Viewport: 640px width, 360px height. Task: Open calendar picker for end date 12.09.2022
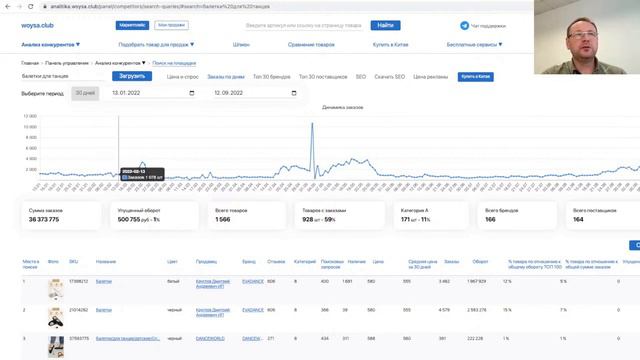[294, 93]
